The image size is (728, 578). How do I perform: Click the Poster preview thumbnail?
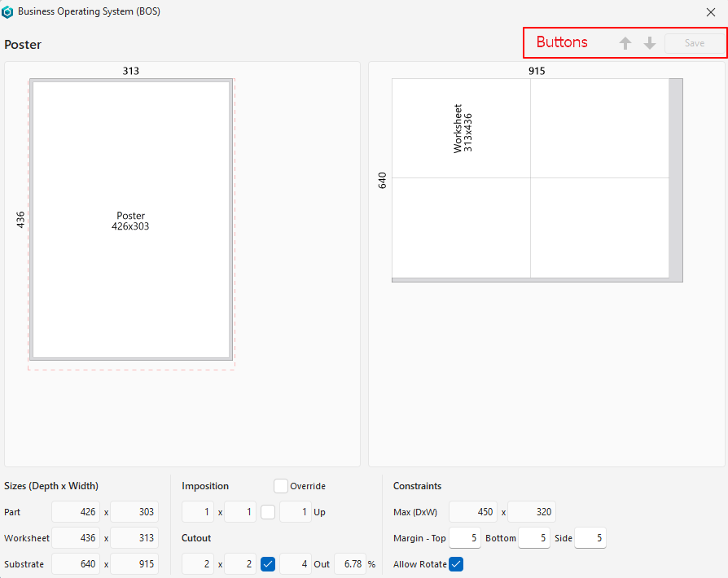pyautogui.click(x=130, y=221)
